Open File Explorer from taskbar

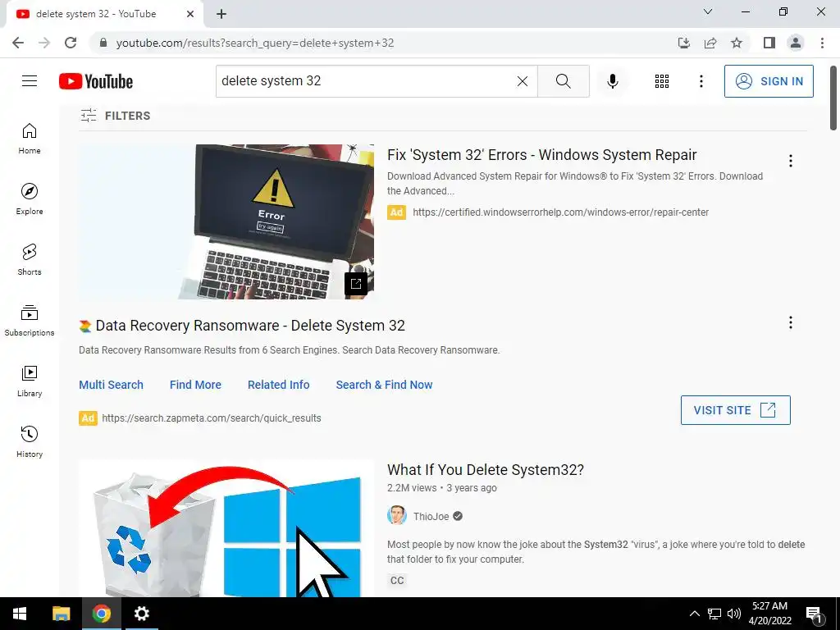point(61,614)
